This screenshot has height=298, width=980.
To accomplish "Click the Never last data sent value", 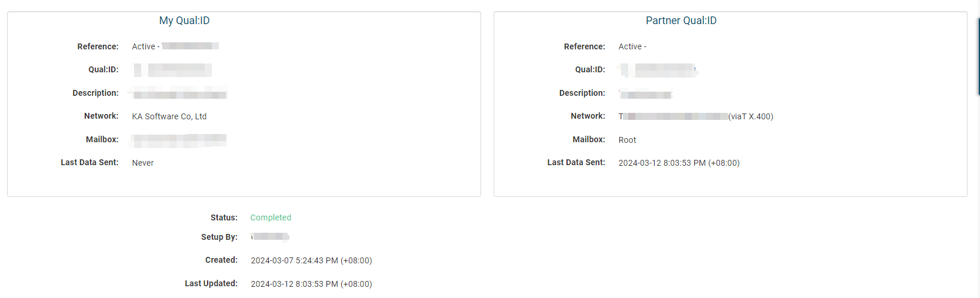I will point(143,163).
